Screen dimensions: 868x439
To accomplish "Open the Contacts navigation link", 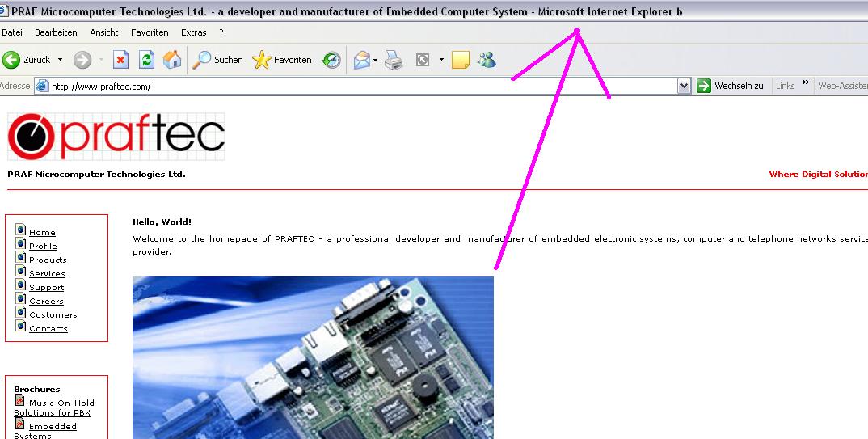I will pyautogui.click(x=48, y=329).
